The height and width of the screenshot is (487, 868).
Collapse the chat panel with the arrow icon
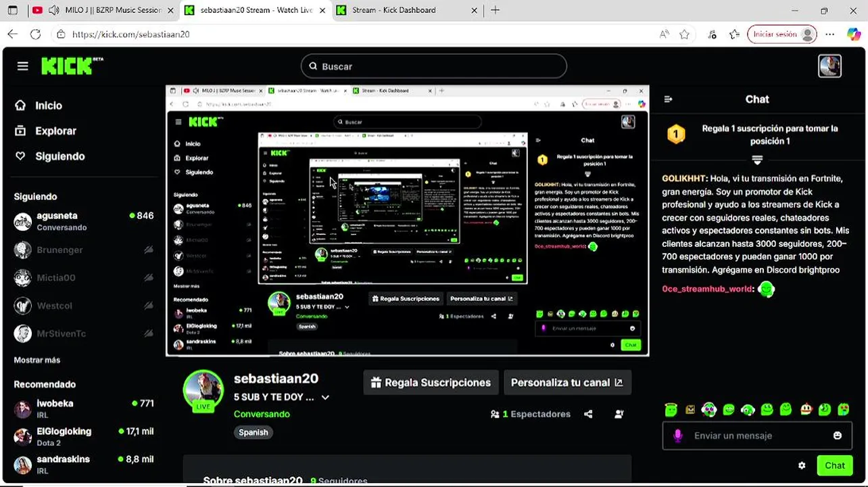point(669,99)
